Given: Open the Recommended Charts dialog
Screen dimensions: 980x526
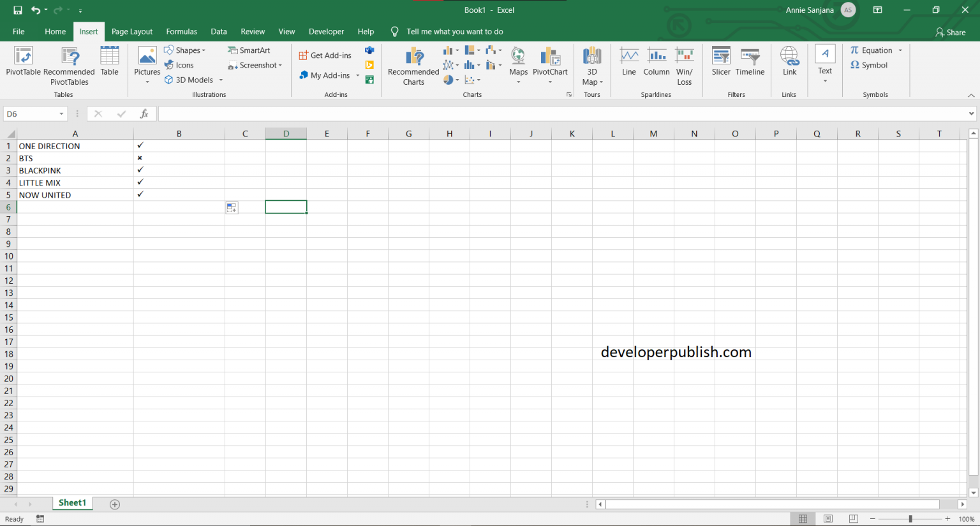Looking at the screenshot, I should [x=413, y=66].
